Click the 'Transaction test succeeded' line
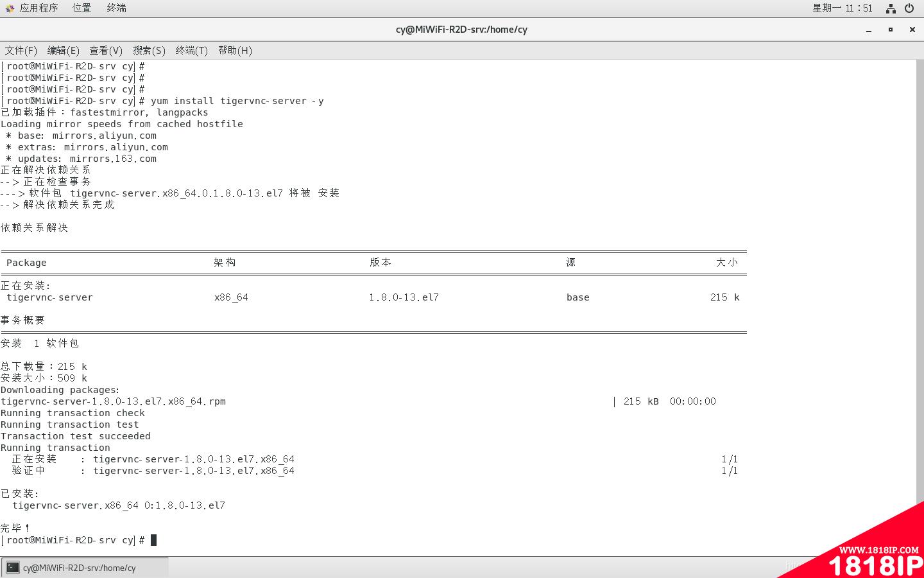Image resolution: width=924 pixels, height=578 pixels. [x=76, y=436]
